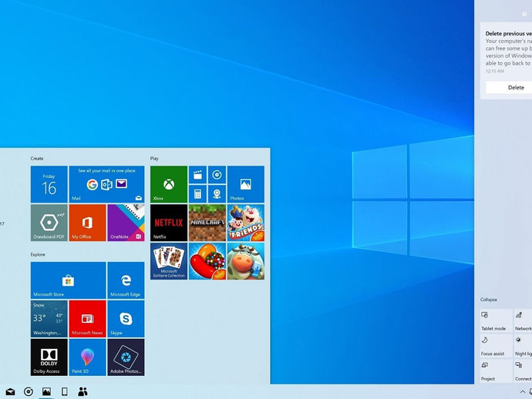Open Groove Music from the taskbar

(29, 392)
